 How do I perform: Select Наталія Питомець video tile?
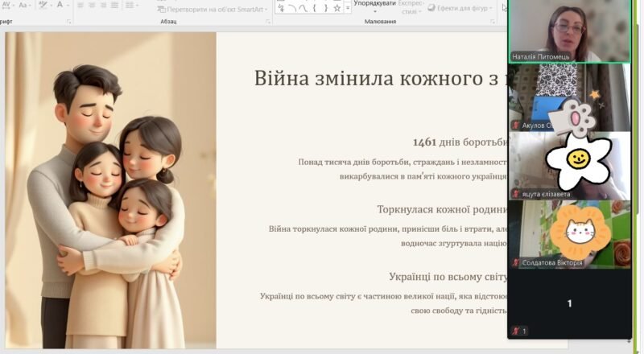pos(570,31)
